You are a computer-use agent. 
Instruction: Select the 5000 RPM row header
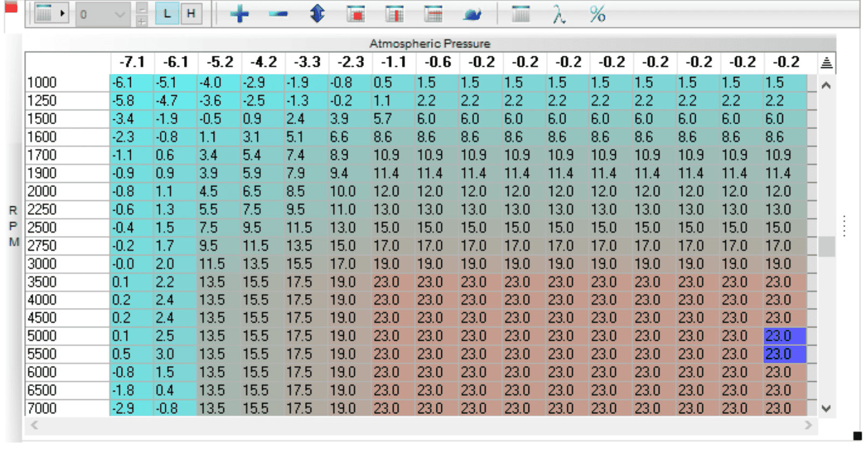[x=68, y=336]
